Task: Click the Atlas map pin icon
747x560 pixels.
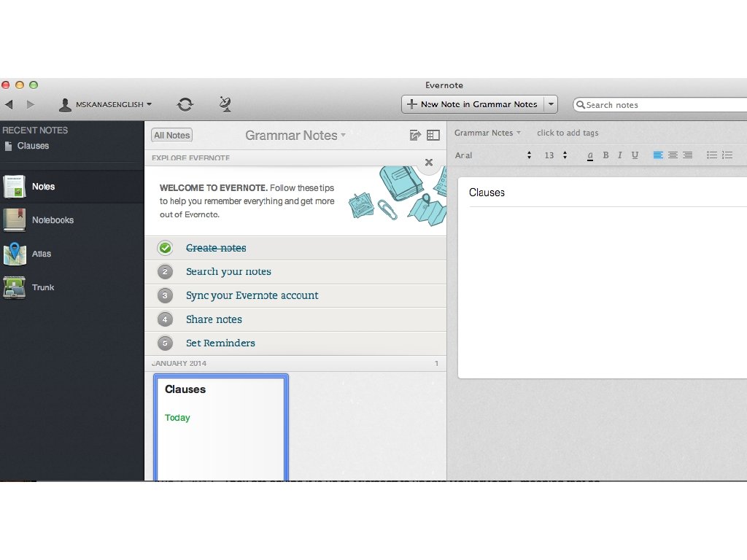Action: pyautogui.click(x=15, y=253)
